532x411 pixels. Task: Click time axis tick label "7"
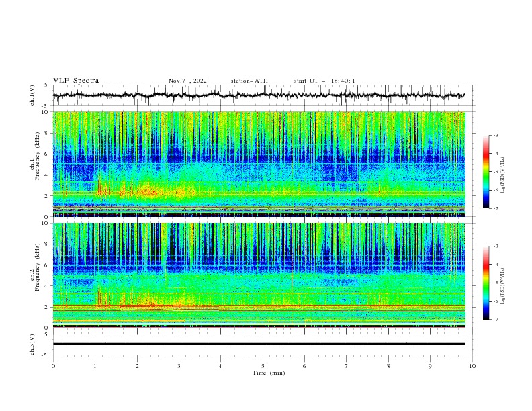347,366
